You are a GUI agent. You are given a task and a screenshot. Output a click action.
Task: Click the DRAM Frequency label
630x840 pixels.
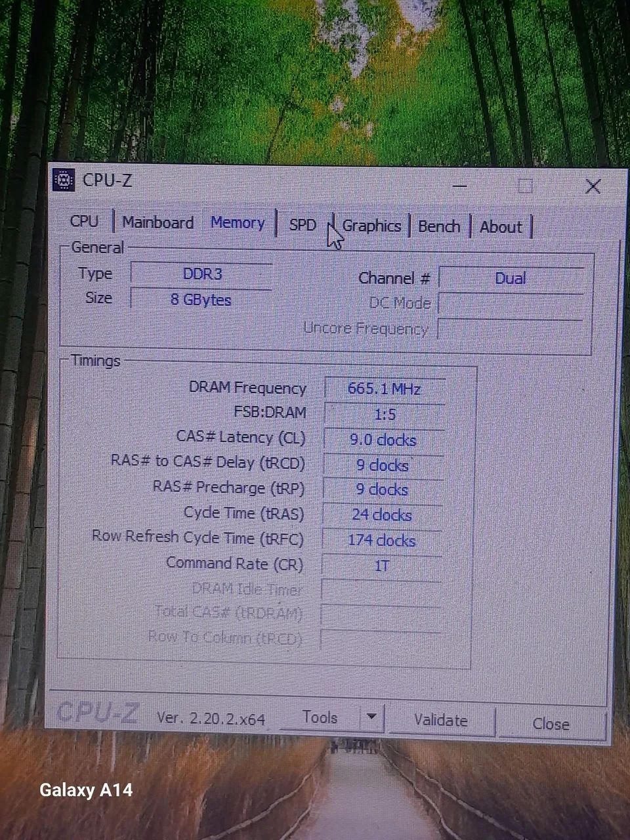coord(247,387)
